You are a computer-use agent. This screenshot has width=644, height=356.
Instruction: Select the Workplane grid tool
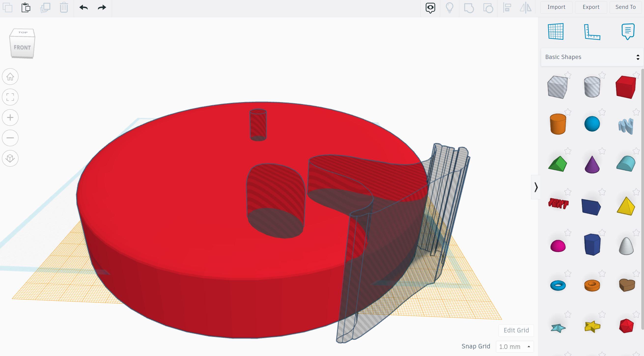556,31
